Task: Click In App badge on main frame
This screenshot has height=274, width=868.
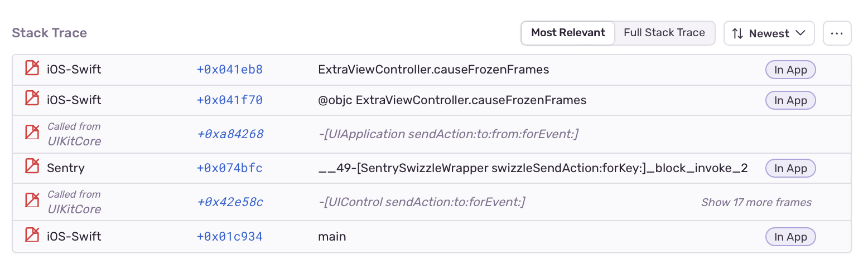Action: tap(790, 237)
